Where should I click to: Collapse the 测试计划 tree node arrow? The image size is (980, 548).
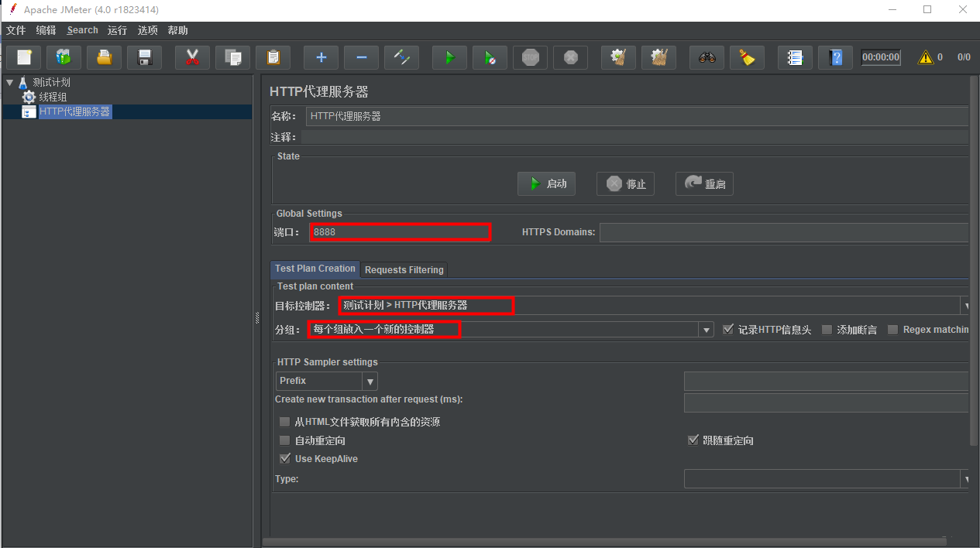click(x=9, y=82)
